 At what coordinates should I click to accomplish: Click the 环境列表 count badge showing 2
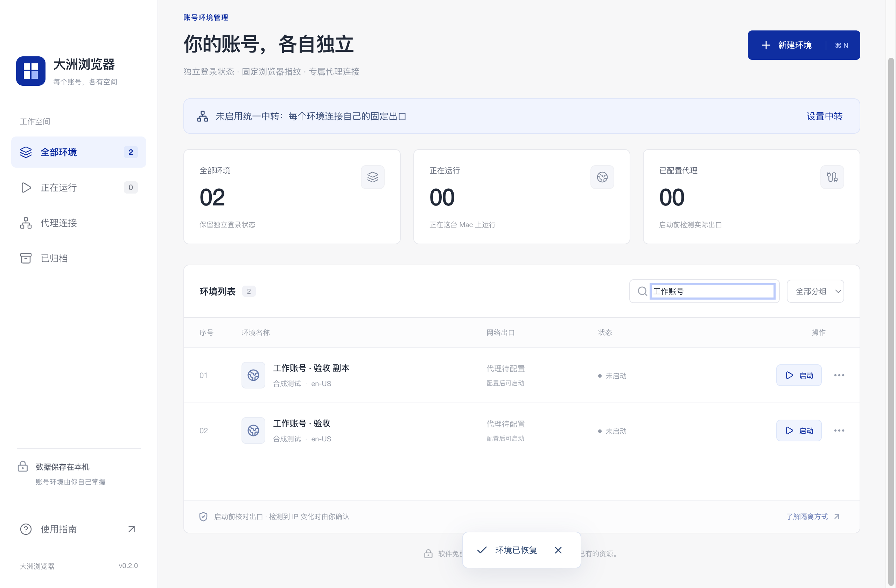point(248,291)
